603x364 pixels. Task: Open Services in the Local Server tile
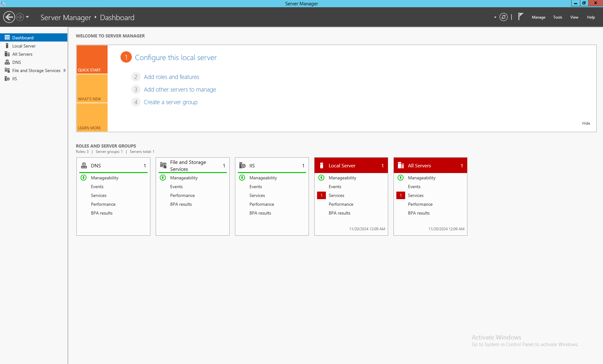pos(337,195)
